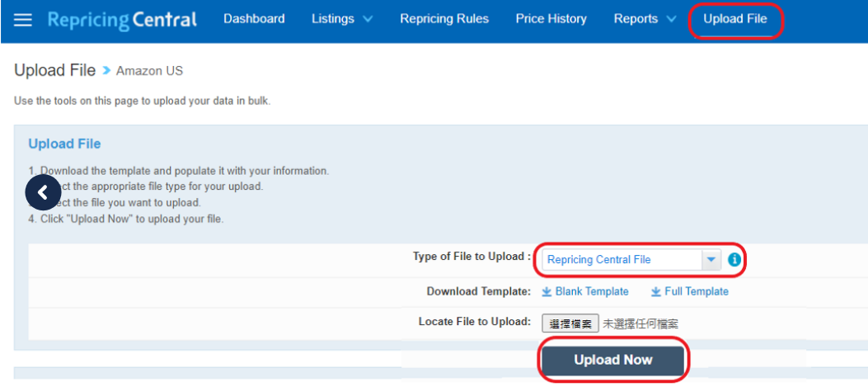Click the round back arrow button

pos(43,192)
